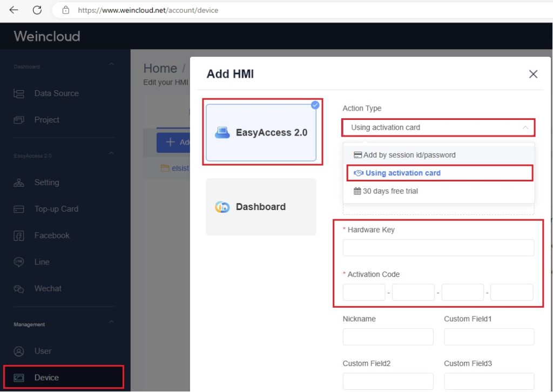Click the browser back arrow
This screenshot has height=392, width=553.
click(x=14, y=10)
